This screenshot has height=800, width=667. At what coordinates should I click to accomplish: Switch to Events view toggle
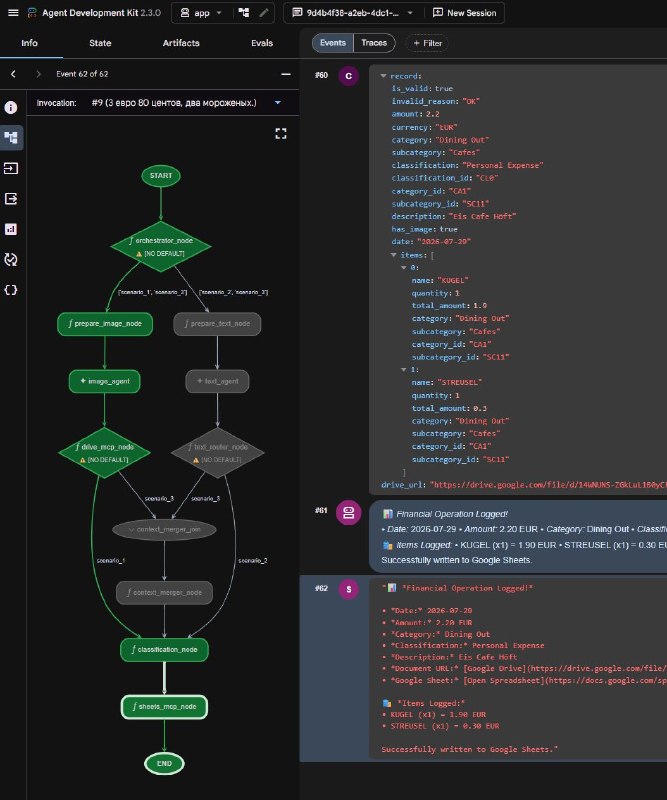(333, 43)
